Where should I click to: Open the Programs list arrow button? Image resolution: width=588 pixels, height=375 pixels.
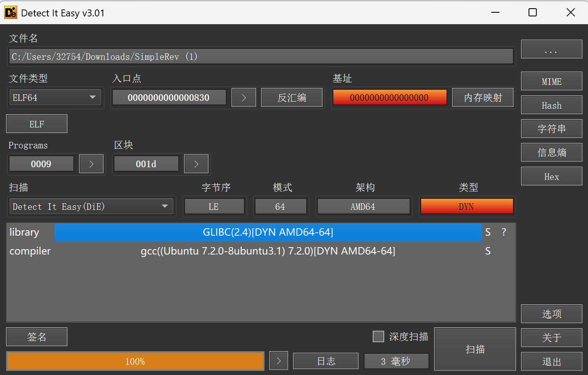(x=91, y=164)
